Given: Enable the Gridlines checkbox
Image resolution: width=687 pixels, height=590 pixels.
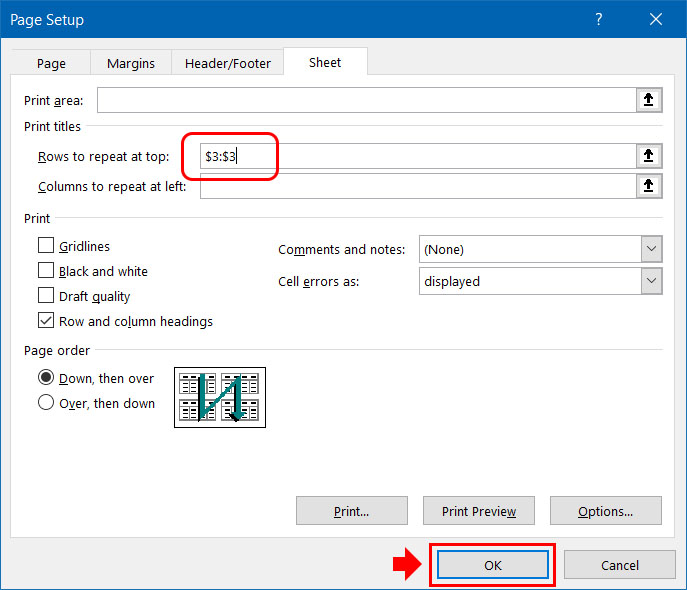Looking at the screenshot, I should [x=46, y=246].
